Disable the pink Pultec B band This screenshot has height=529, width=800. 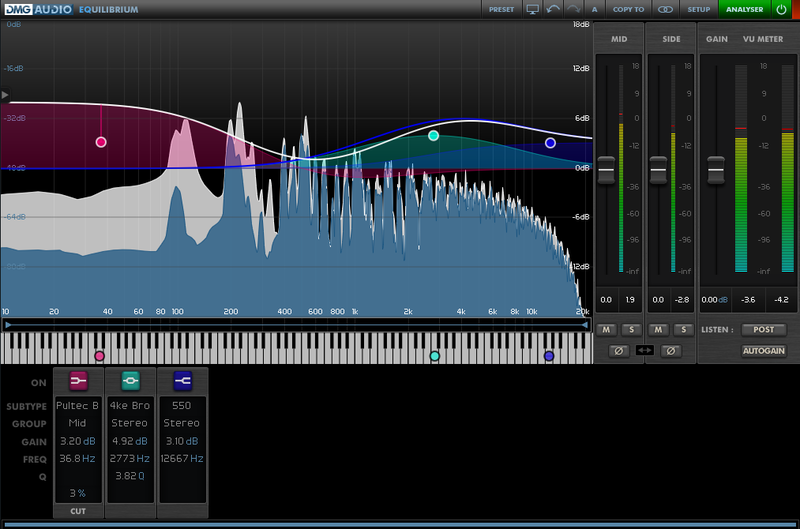click(x=79, y=381)
